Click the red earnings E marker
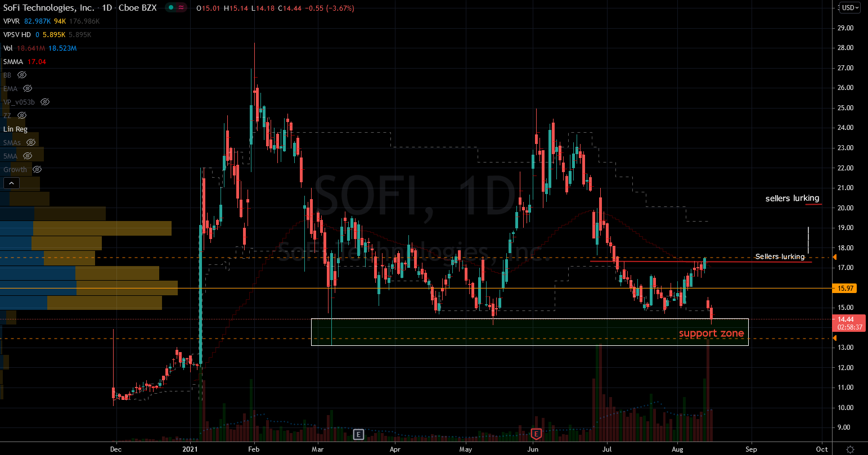The height and width of the screenshot is (455, 868). click(x=536, y=434)
